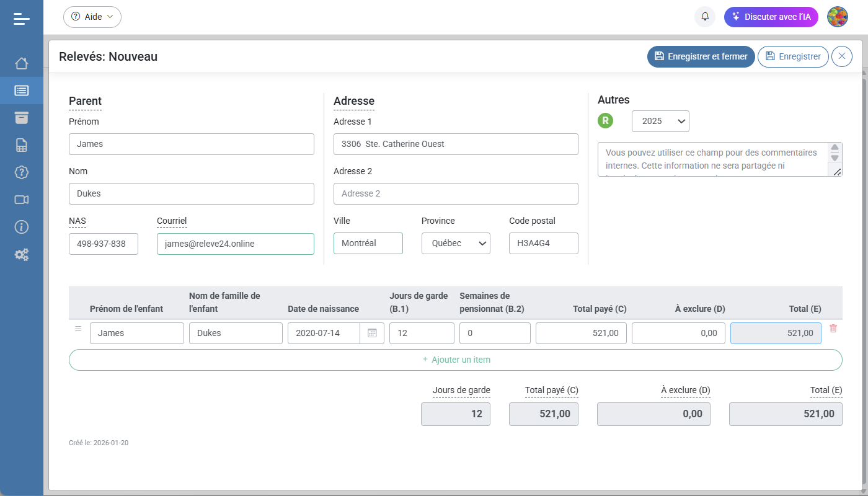Click the green R status badge
Image resolution: width=868 pixels, height=496 pixels.
click(605, 121)
